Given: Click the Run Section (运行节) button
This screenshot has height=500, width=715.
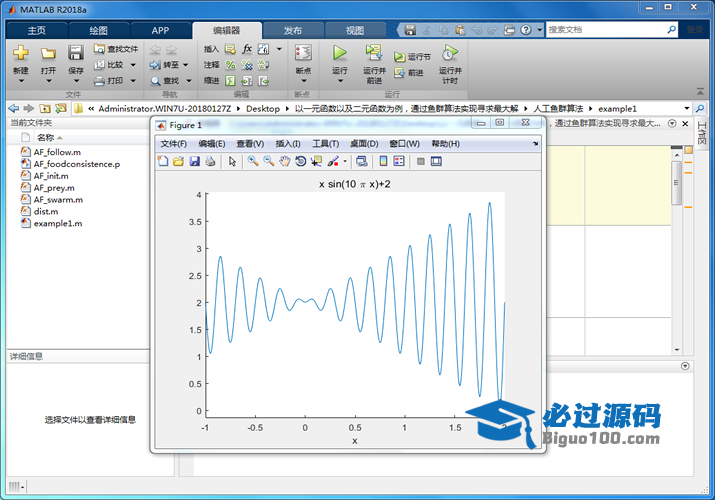Looking at the screenshot, I should click(413, 57).
